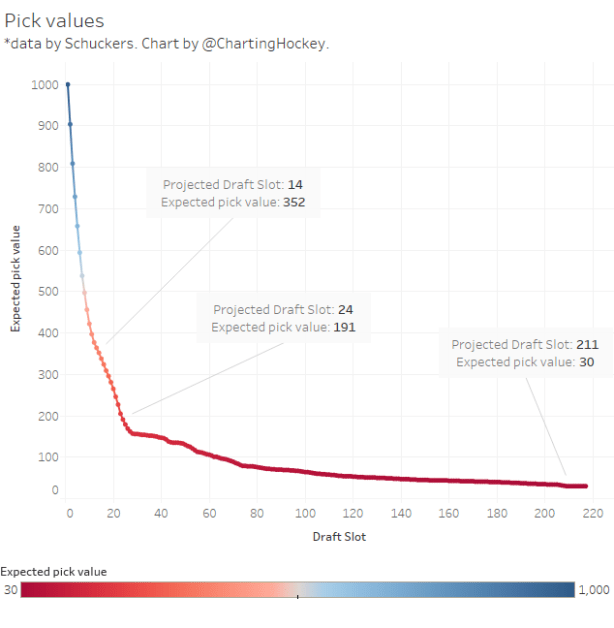Select the Draft Slot 14 annotation box
This screenshot has height=628, width=614.
(233, 193)
